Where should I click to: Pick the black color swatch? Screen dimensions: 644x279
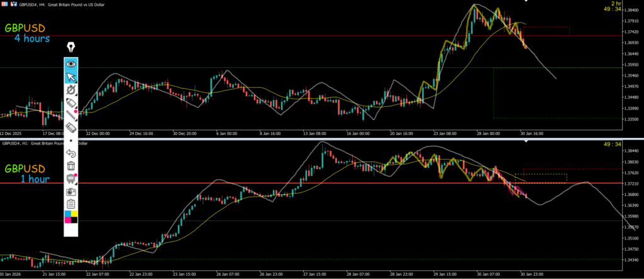tap(74, 220)
